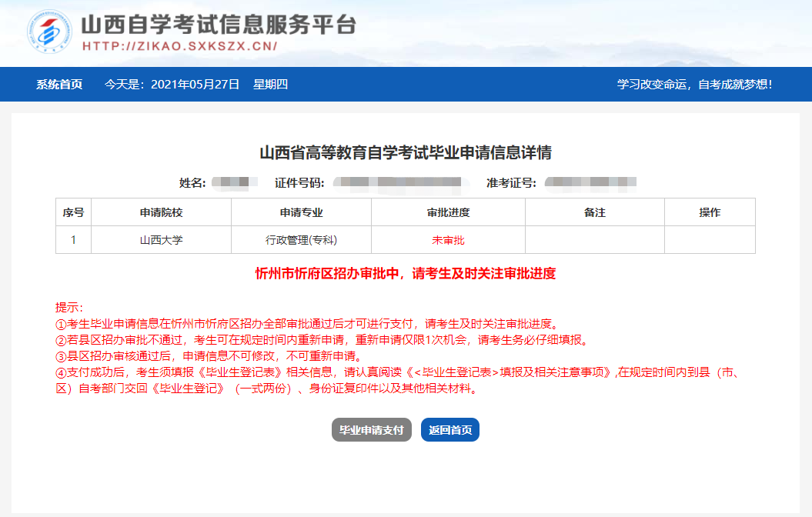
Task: Click the 山西大学 application school cell
Action: click(x=162, y=239)
